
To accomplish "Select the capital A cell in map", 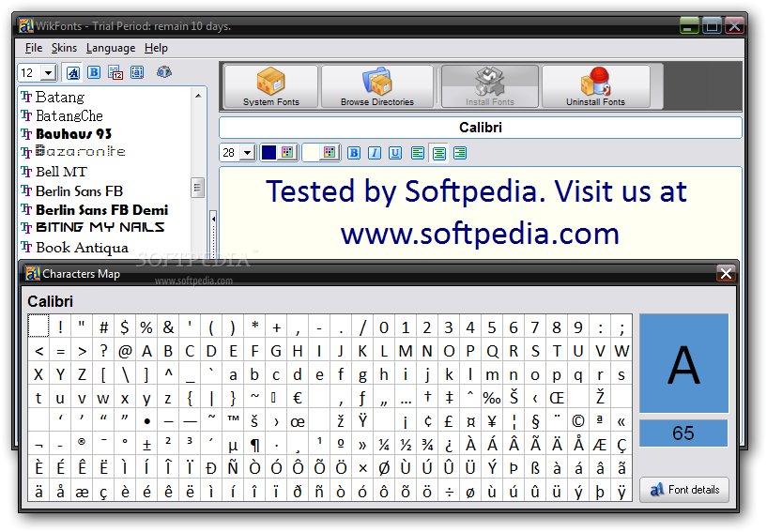I will tap(146, 351).
